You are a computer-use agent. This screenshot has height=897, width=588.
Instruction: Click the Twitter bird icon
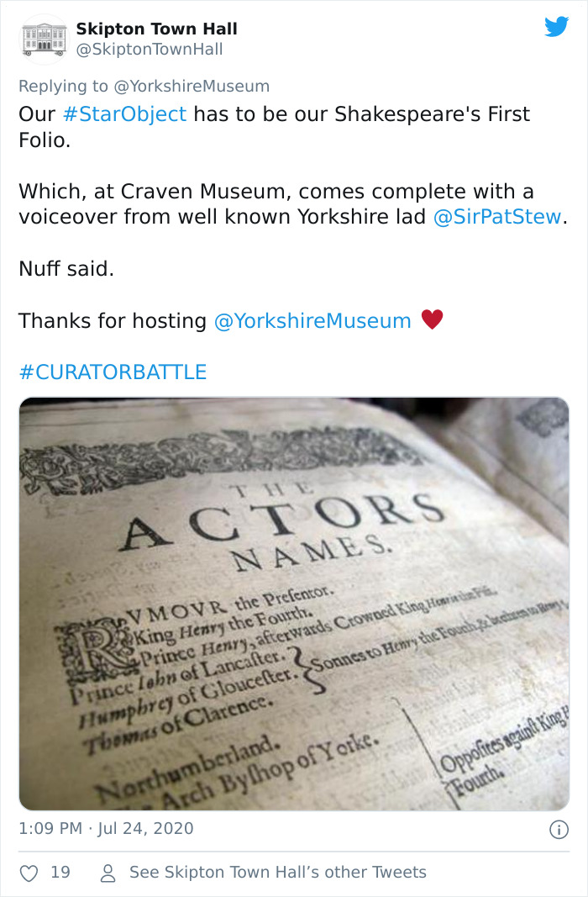(557, 26)
